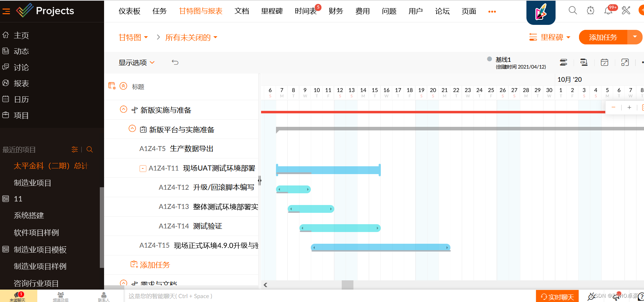Select Gantt bar for 现场UAT测试环境部署
Screen dimensions: 644x302
(x=328, y=170)
